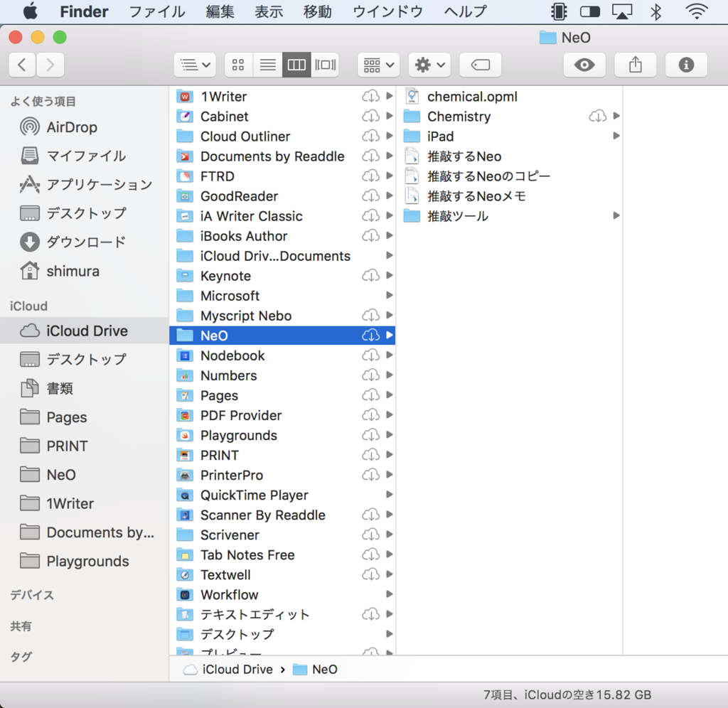728x708 pixels.
Task: Click the Wi-Fi menu bar icon
Action: [x=697, y=11]
